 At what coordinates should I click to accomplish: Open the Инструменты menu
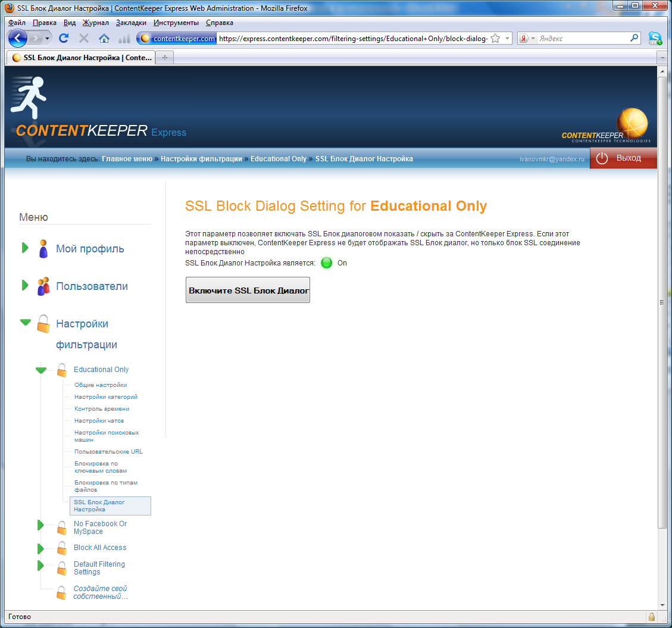tap(176, 23)
